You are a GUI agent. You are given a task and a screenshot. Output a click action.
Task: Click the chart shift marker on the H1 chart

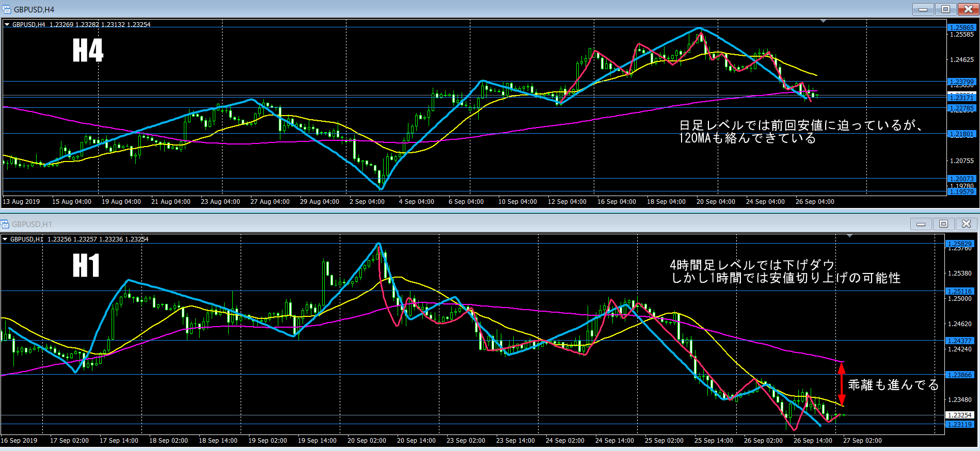(x=850, y=236)
